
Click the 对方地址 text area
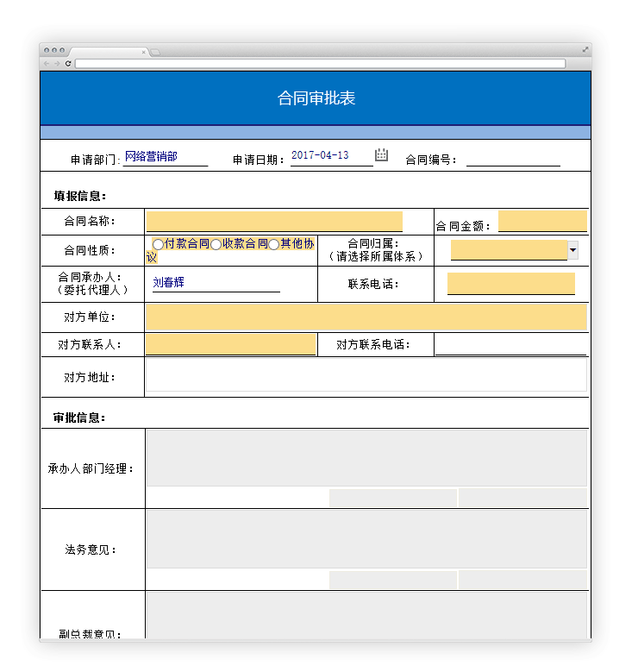click(366, 375)
